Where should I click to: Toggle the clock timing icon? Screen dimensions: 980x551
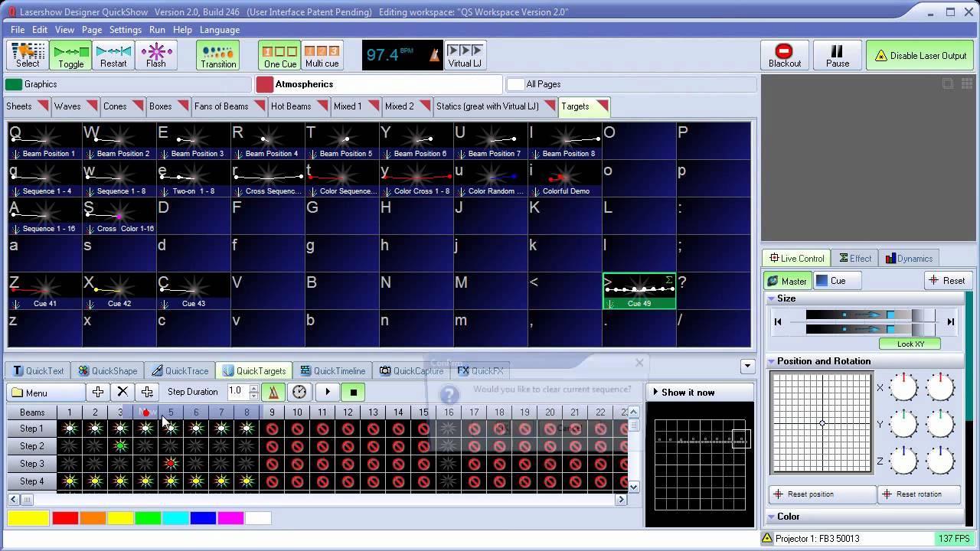(299, 392)
